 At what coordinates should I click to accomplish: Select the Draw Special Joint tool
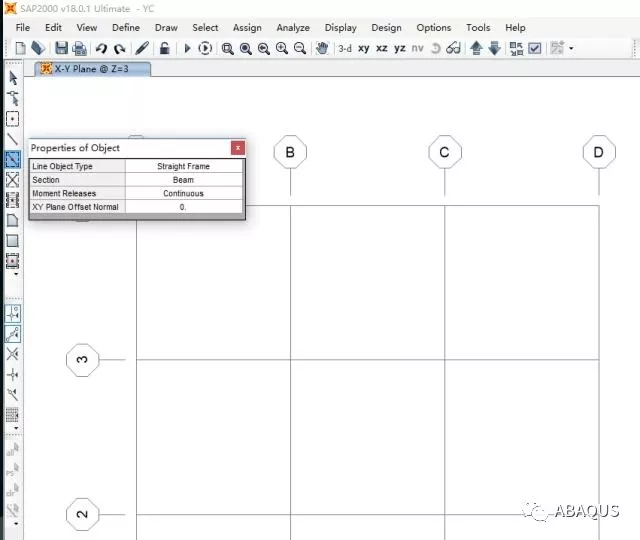tap(12, 119)
